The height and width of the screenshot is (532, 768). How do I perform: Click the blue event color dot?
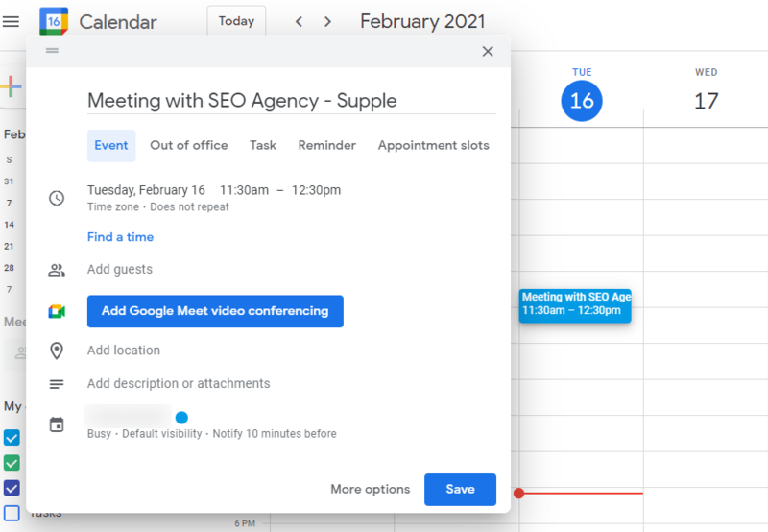pyautogui.click(x=181, y=418)
